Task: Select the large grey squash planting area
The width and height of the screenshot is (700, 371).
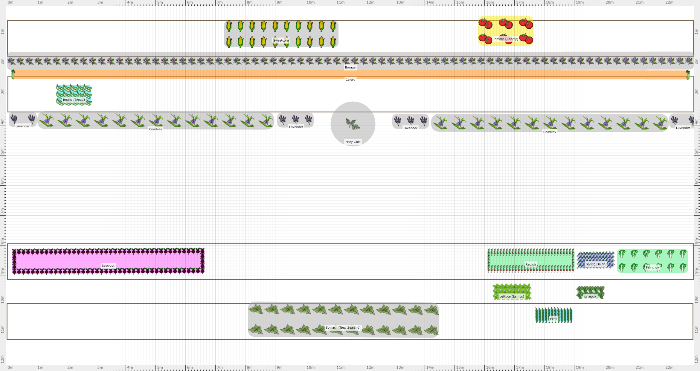Action: pyautogui.click(x=343, y=320)
